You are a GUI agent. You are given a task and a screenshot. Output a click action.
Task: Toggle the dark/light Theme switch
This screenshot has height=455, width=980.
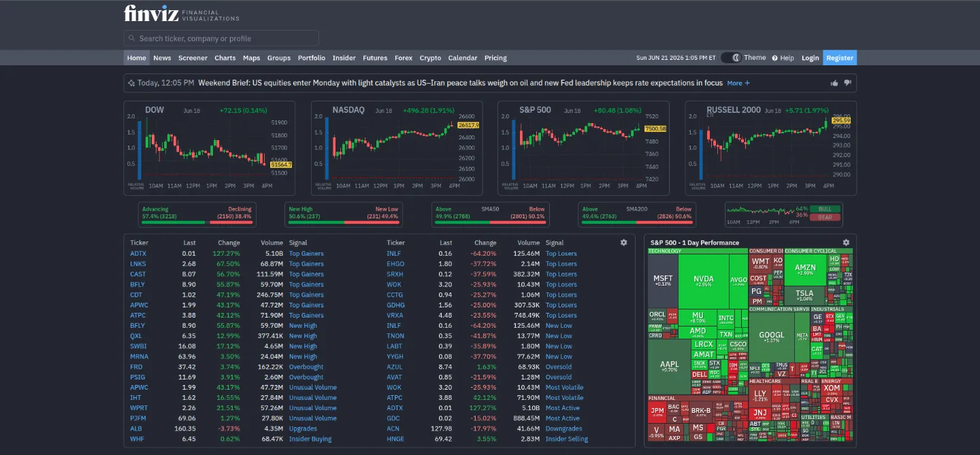point(731,58)
